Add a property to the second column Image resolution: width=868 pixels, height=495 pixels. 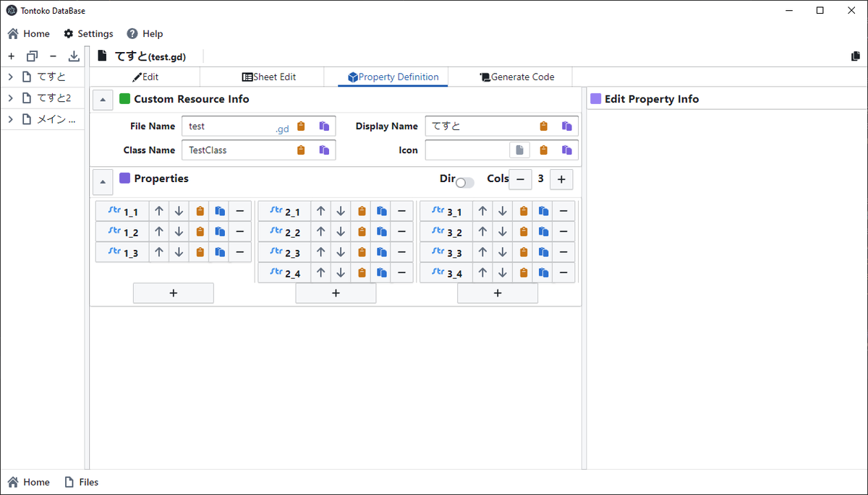click(336, 293)
